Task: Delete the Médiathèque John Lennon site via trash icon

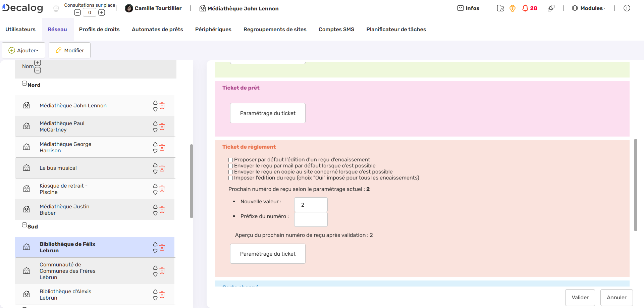Action: [162, 106]
